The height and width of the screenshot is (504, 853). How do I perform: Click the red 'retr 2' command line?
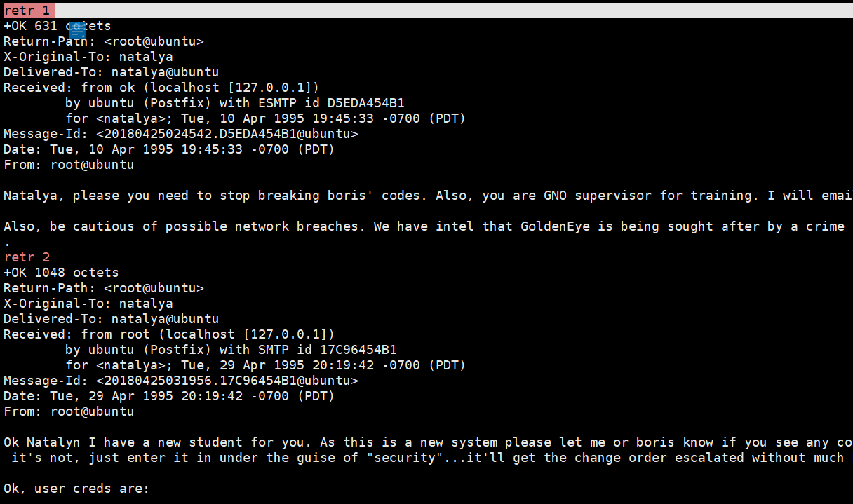[27, 257]
